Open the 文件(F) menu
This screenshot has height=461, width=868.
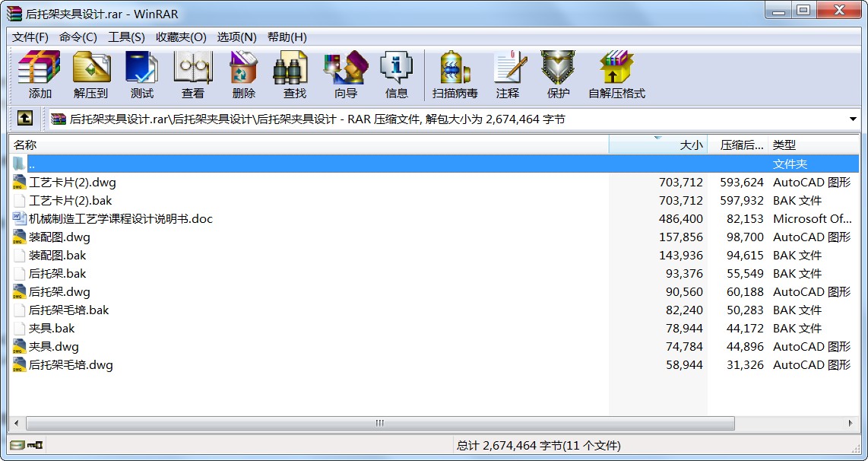tap(30, 37)
